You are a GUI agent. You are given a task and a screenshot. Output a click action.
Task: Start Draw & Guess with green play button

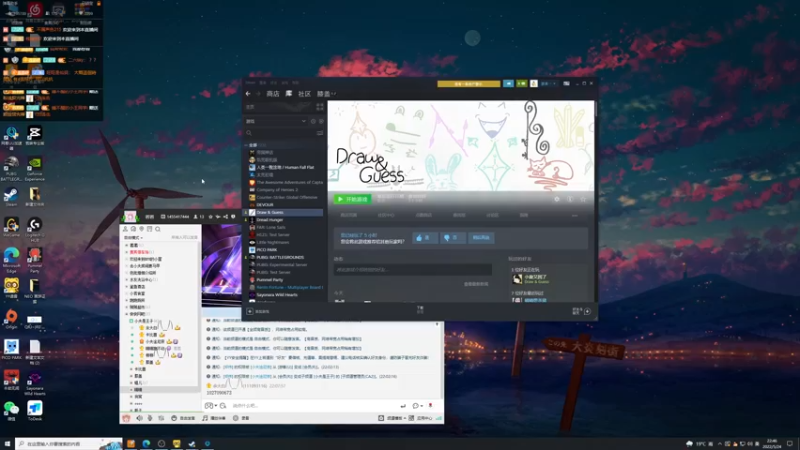coord(353,199)
